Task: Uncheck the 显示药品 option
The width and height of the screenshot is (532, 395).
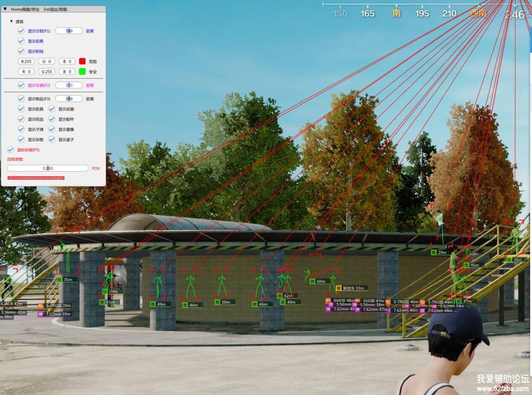Action: click(x=21, y=119)
